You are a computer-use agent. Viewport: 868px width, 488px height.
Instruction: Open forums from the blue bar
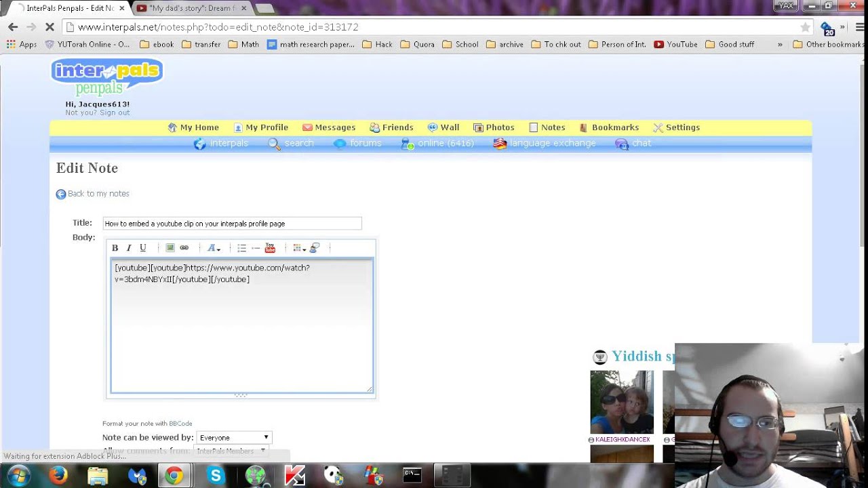(357, 144)
